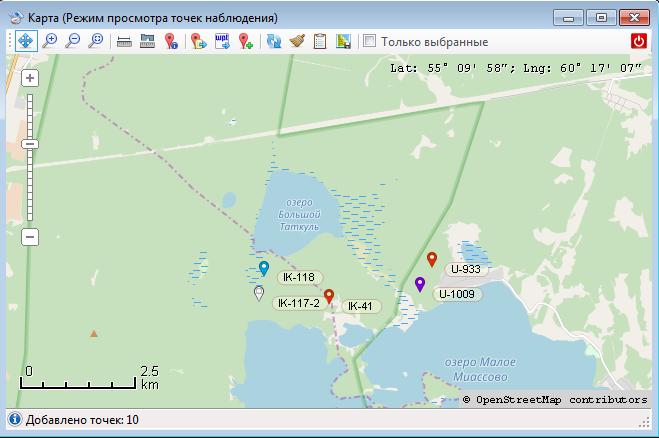The height and width of the screenshot is (438, 659).
Task: Click the 'Добавлено точек: 10' status text
Action: [82, 420]
